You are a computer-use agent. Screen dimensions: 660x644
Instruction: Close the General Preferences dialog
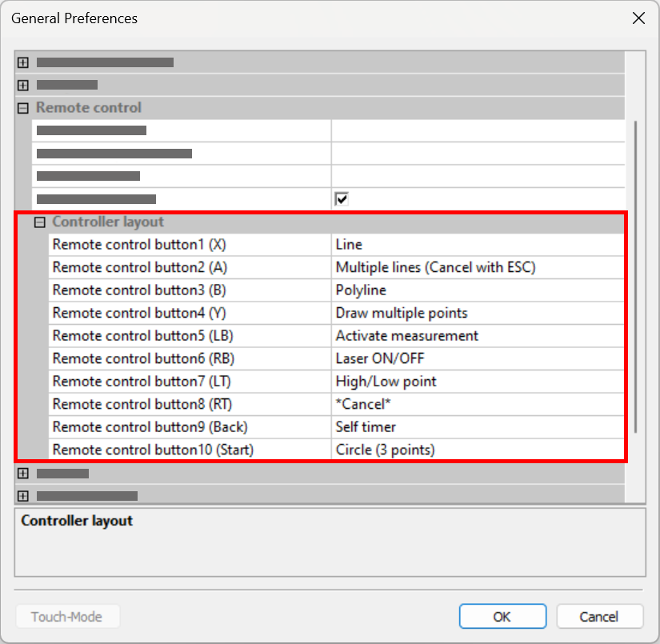[x=638, y=18]
